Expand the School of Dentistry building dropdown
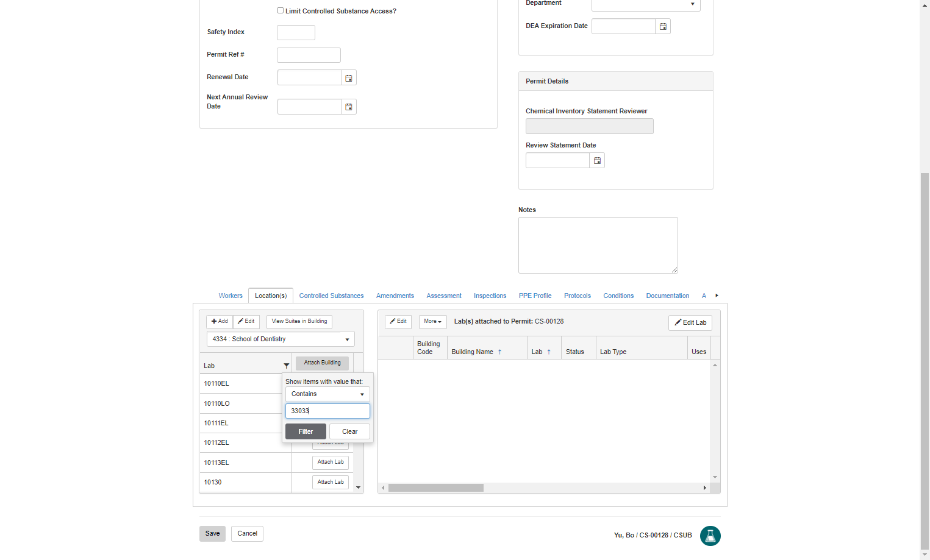 (x=281, y=339)
